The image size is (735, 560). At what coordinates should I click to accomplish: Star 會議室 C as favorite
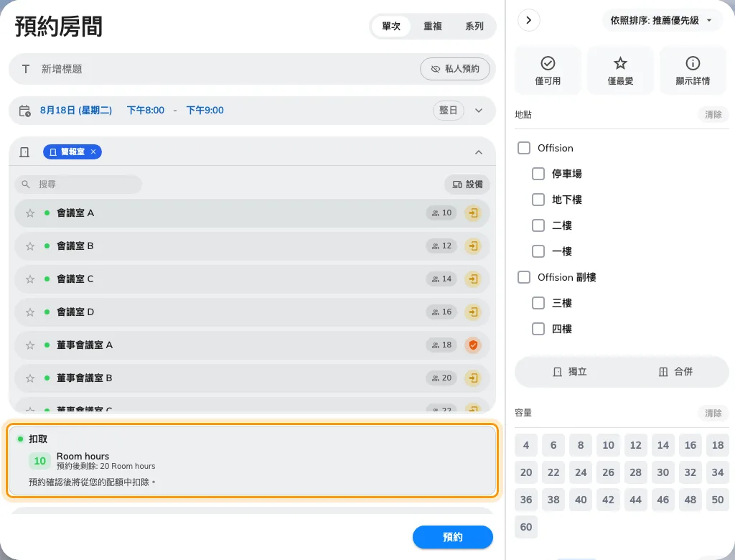tap(30, 279)
